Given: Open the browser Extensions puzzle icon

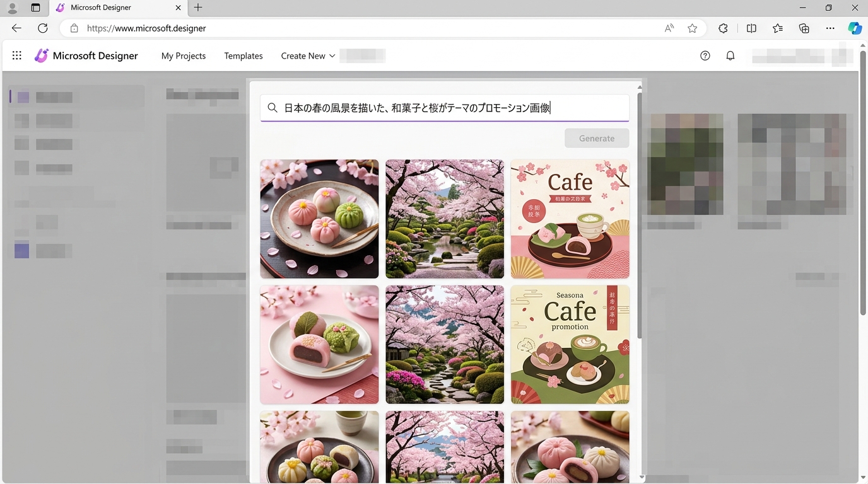Looking at the screenshot, I should click(724, 28).
